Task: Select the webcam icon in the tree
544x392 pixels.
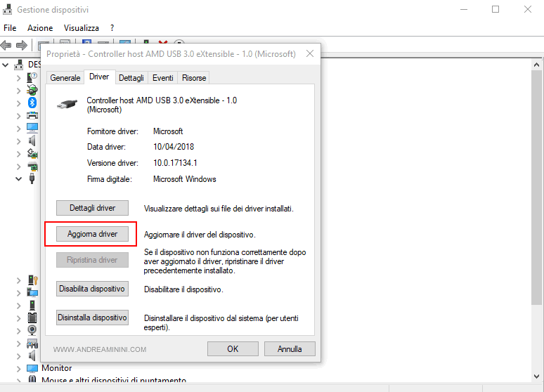Action: [32, 330]
